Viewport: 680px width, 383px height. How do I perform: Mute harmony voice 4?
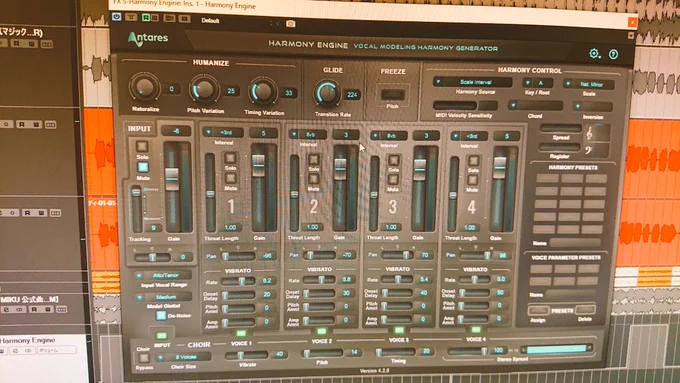click(x=473, y=180)
